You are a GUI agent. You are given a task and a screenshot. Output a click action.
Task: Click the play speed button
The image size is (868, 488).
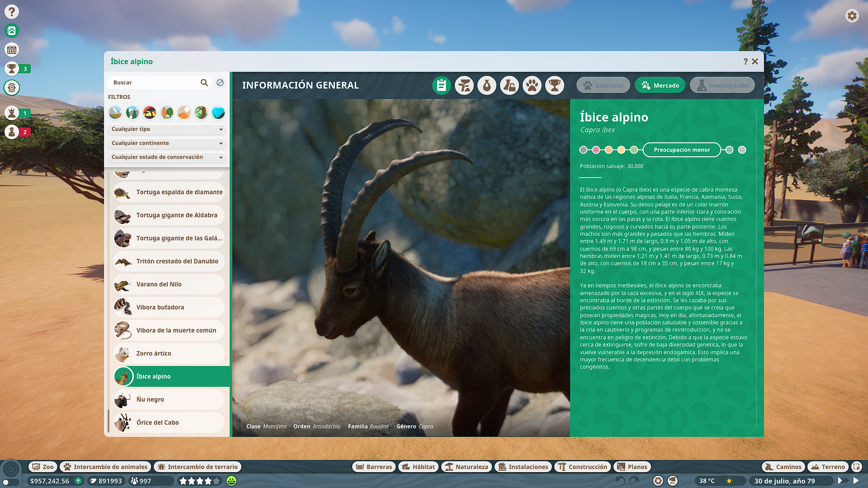(856, 481)
